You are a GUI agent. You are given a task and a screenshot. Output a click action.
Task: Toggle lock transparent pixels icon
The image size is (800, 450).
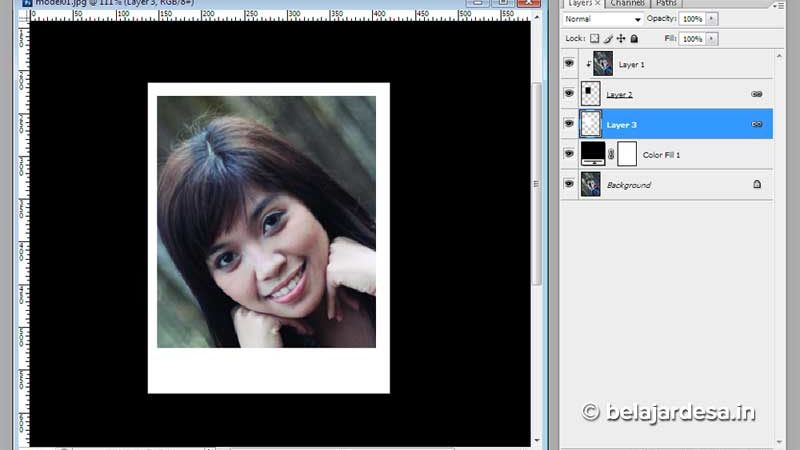(594, 38)
